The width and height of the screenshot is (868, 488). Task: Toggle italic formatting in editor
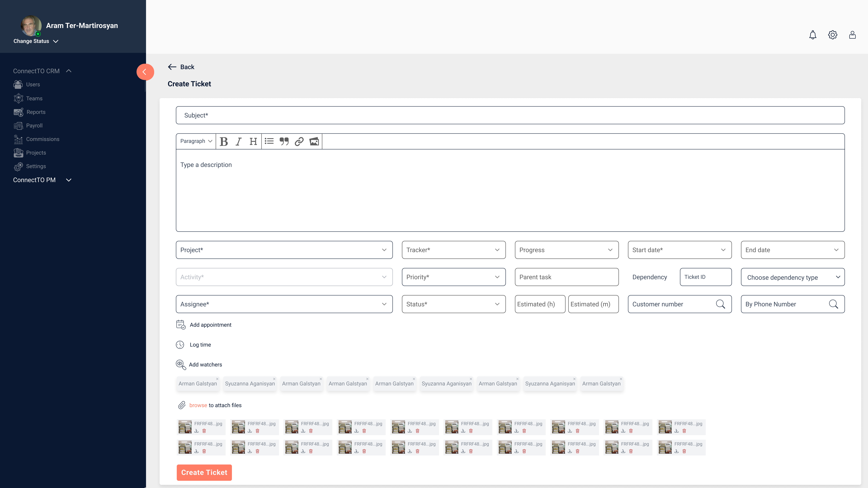tap(239, 141)
